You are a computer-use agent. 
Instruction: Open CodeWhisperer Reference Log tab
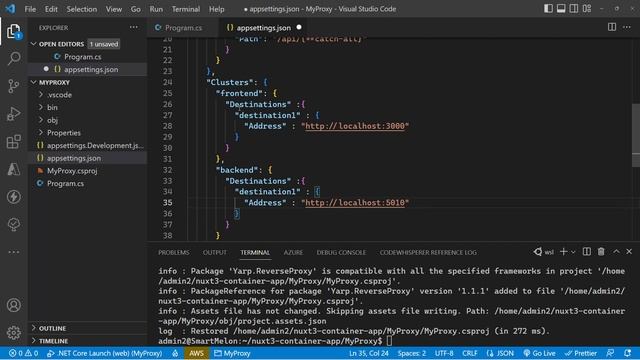pos(428,252)
